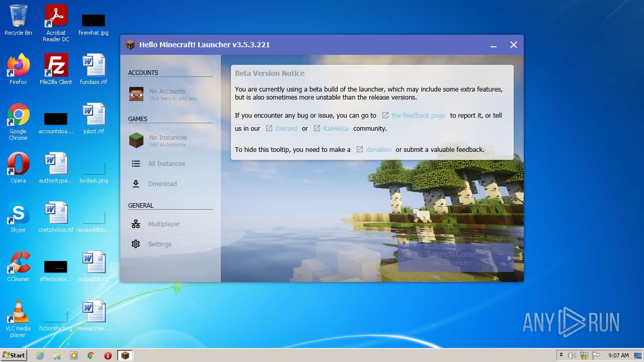Viewport: 644px width, 362px height.
Task: Click the launcher taskbar button
Action: [125, 355]
